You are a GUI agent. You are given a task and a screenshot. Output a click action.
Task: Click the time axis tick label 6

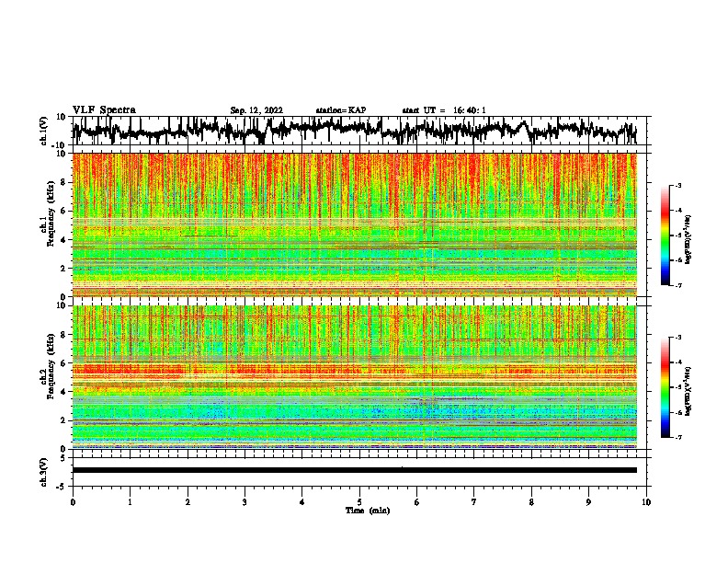point(417,502)
